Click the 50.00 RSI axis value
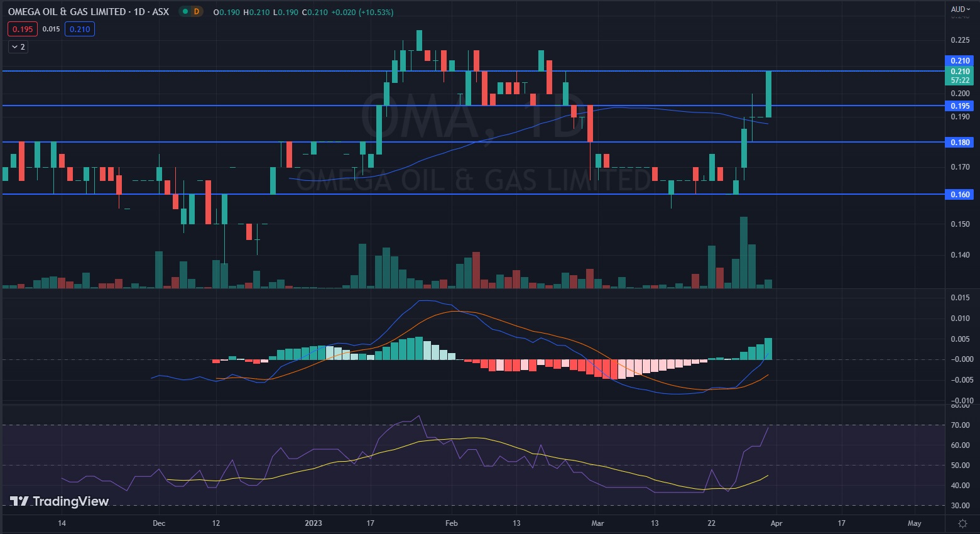Screen dimensions: 980x534 click(960, 466)
